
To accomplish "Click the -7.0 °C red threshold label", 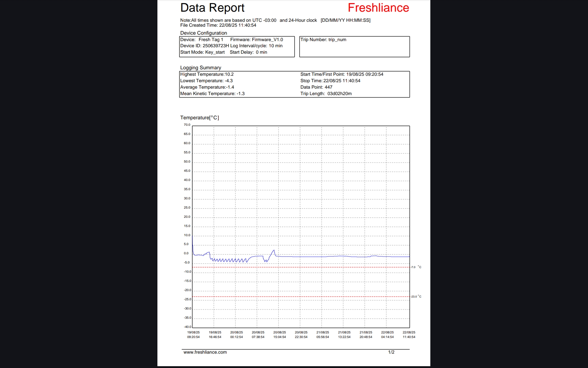I will tap(416, 267).
